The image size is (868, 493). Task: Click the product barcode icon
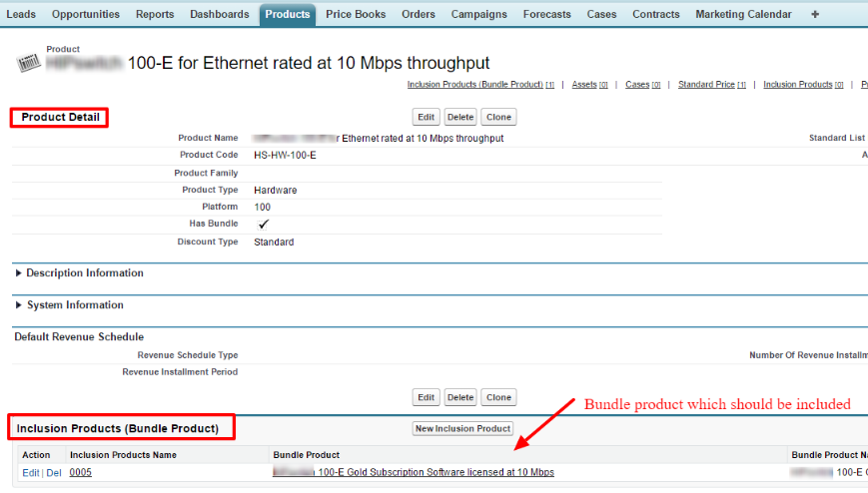pos(30,62)
